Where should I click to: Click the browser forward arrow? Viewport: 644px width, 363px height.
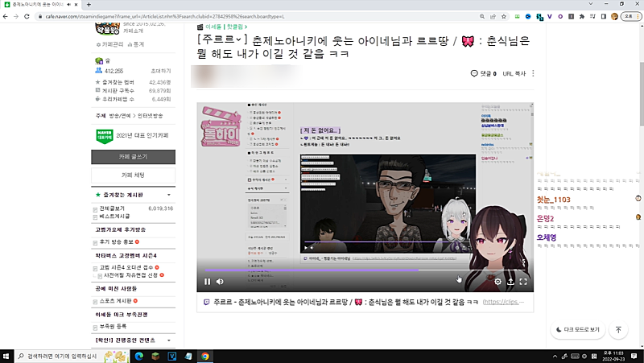(16, 16)
